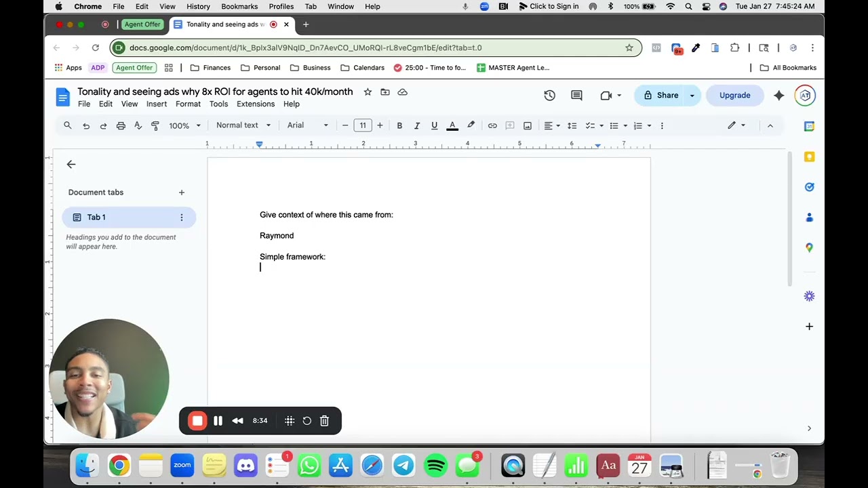Toggle Italic formatting
The width and height of the screenshot is (868, 488).
click(417, 125)
